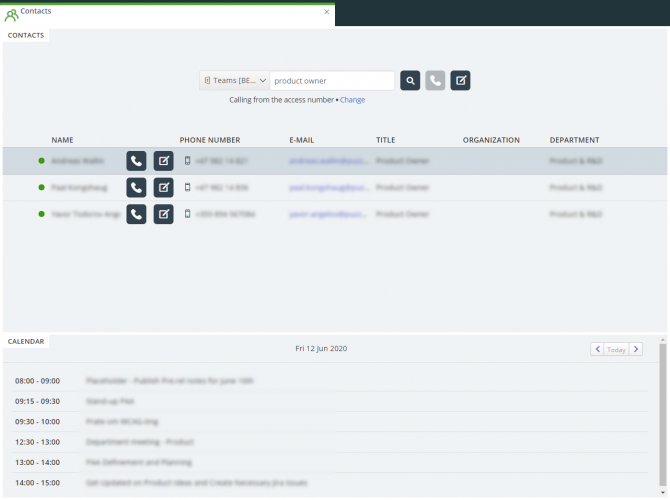Go to next calendar day
The height and width of the screenshot is (500, 670).
pos(636,349)
